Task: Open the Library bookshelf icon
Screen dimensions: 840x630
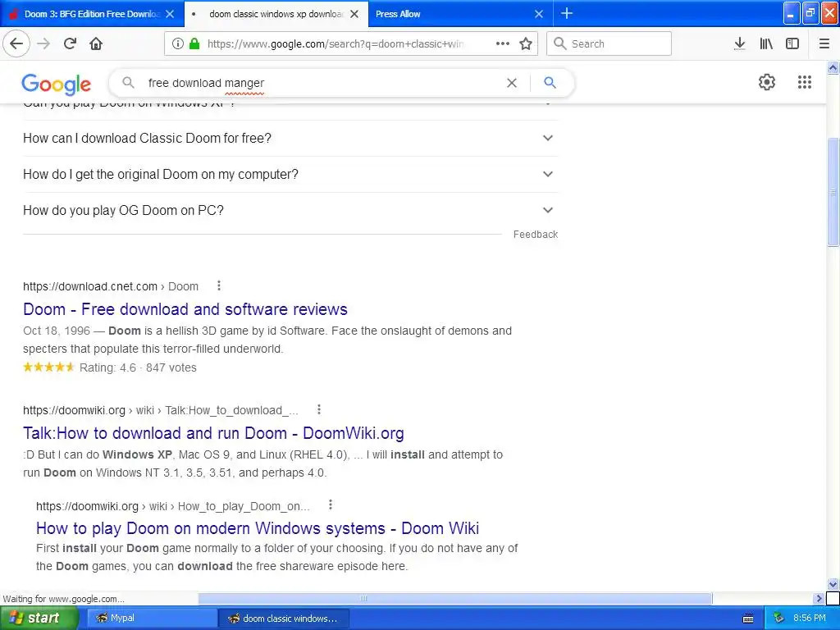Action: tap(766, 43)
